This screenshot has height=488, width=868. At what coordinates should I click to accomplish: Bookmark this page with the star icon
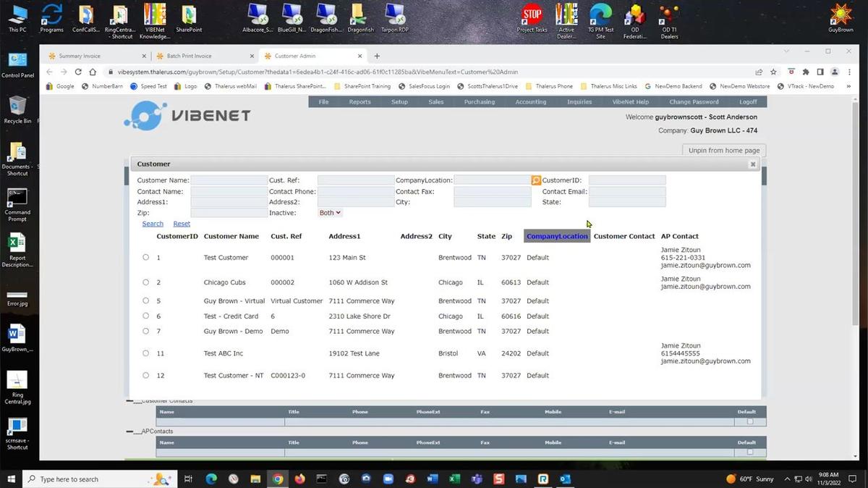pyautogui.click(x=773, y=72)
